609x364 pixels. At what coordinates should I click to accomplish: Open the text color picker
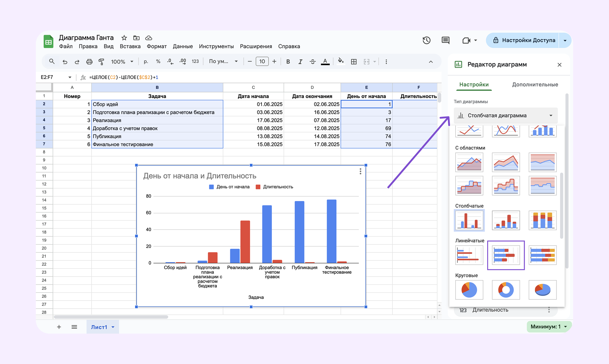click(325, 62)
